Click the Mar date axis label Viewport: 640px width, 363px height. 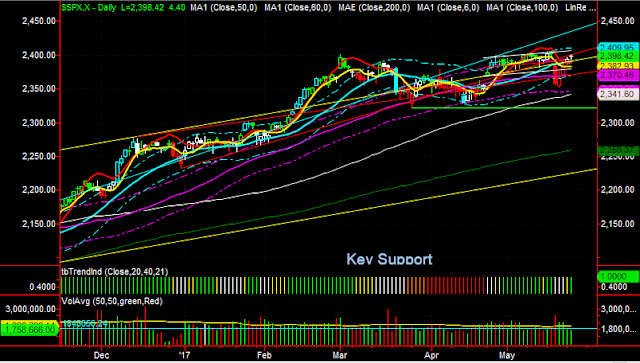click(340, 355)
